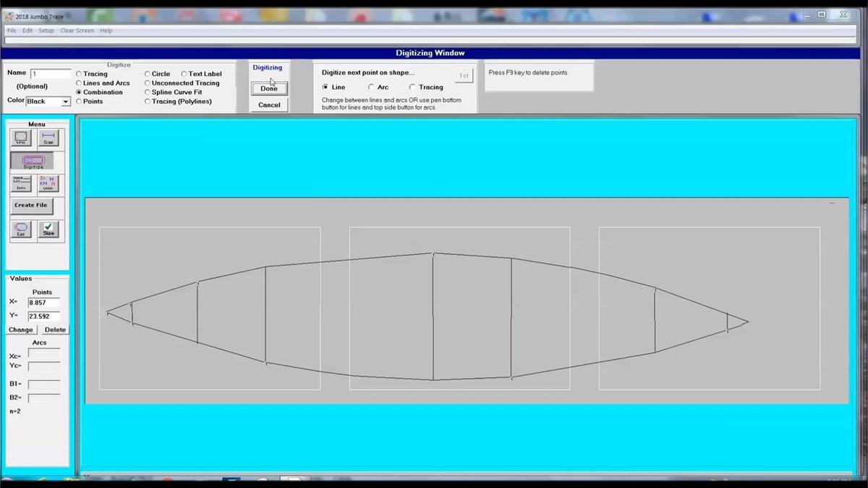Click the 'Digitize next point on shape...' text

368,72
